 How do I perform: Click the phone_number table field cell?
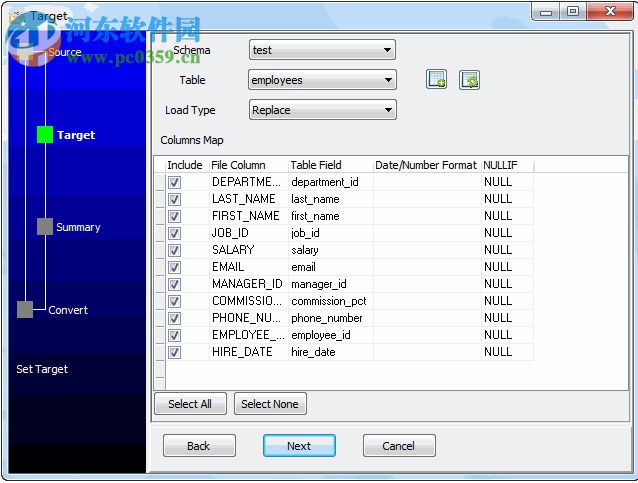point(331,318)
